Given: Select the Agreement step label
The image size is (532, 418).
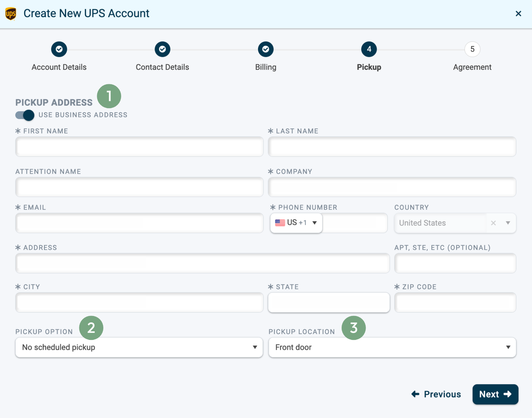Looking at the screenshot, I should [472, 67].
